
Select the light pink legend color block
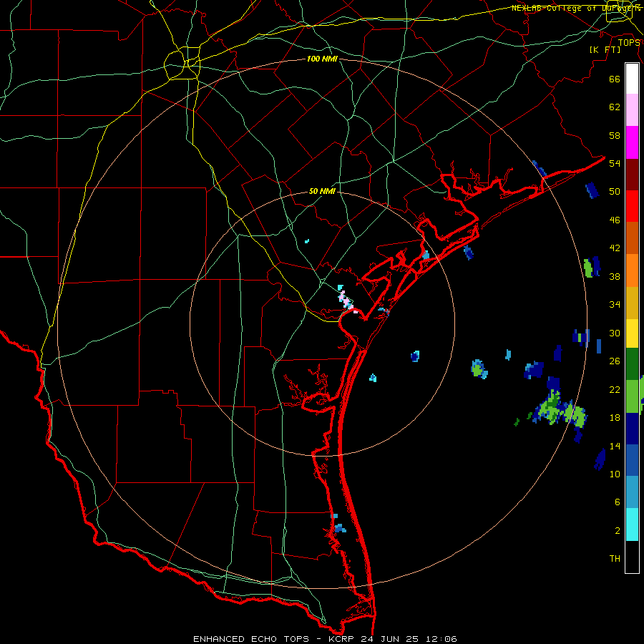point(632,110)
